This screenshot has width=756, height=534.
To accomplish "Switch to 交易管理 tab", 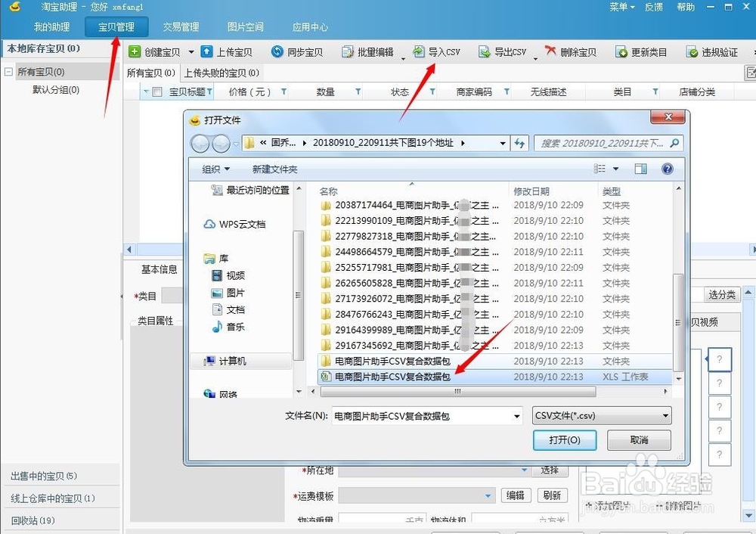I will [181, 27].
